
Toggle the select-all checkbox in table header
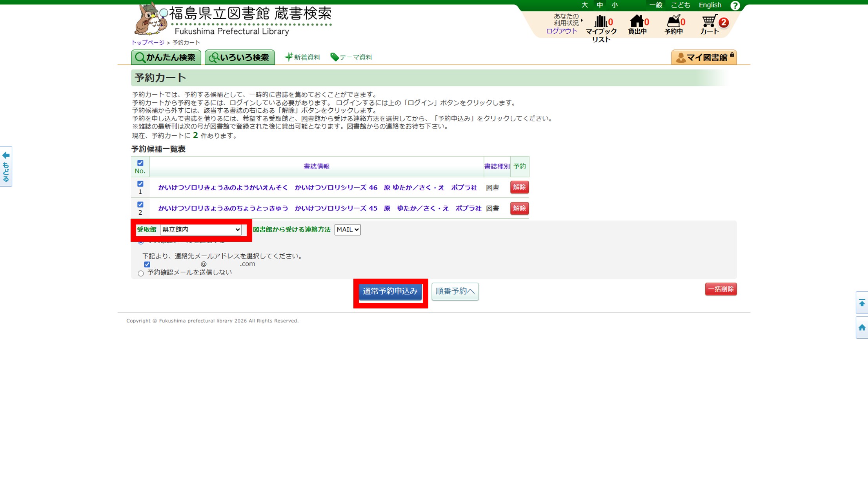140,163
